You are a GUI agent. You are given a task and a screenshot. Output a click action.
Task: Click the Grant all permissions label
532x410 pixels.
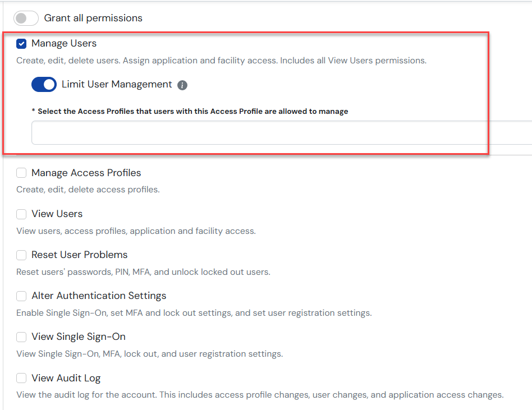pyautogui.click(x=93, y=18)
